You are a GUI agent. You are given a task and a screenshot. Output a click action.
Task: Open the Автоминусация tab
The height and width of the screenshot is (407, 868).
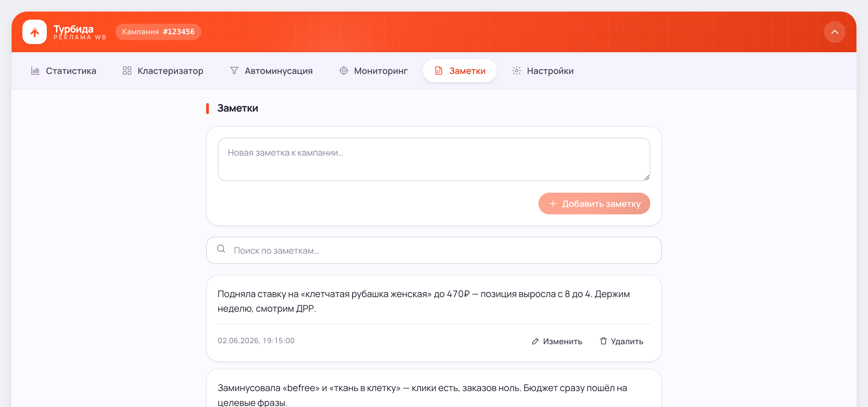(x=271, y=71)
